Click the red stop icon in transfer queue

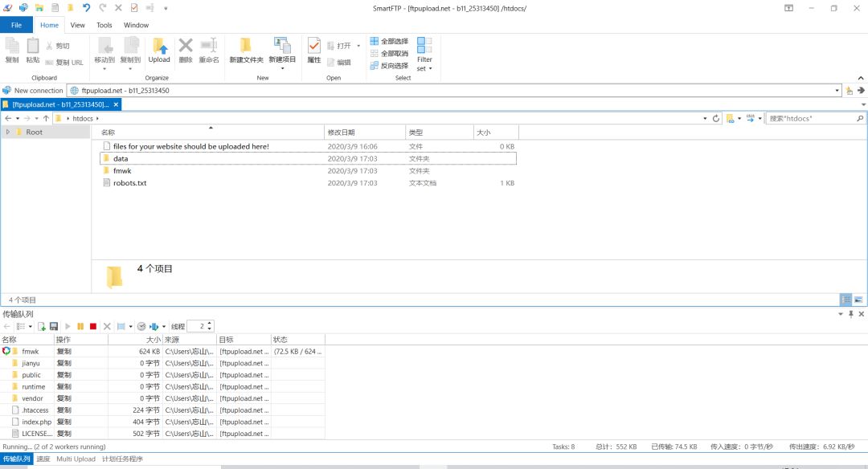[x=93, y=326]
